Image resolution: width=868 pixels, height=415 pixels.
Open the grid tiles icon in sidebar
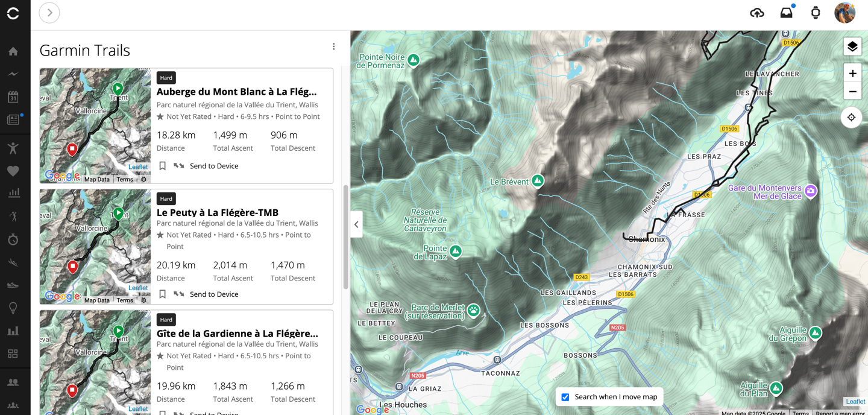[13, 353]
